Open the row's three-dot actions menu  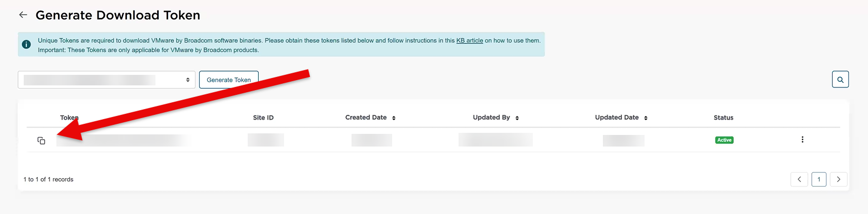pos(802,140)
